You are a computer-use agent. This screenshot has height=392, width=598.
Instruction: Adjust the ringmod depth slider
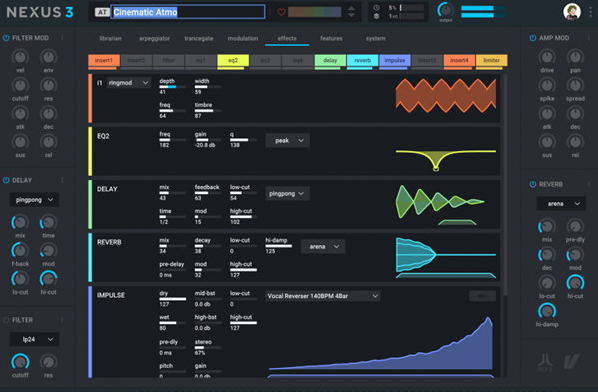point(172,87)
